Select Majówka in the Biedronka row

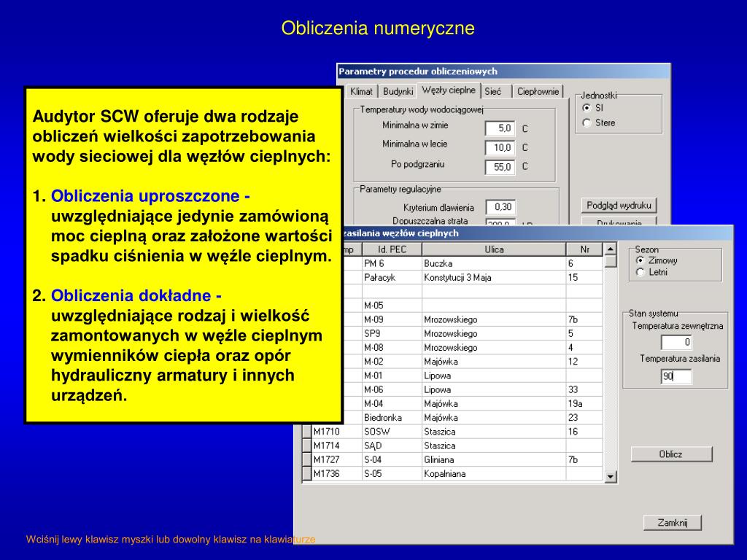tap(494, 418)
